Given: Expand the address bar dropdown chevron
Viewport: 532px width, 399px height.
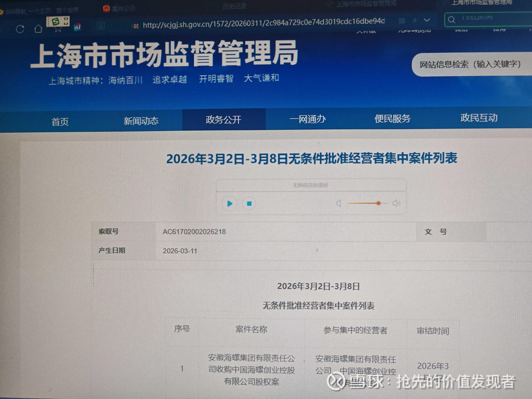Looking at the screenshot, I should click(x=427, y=20).
